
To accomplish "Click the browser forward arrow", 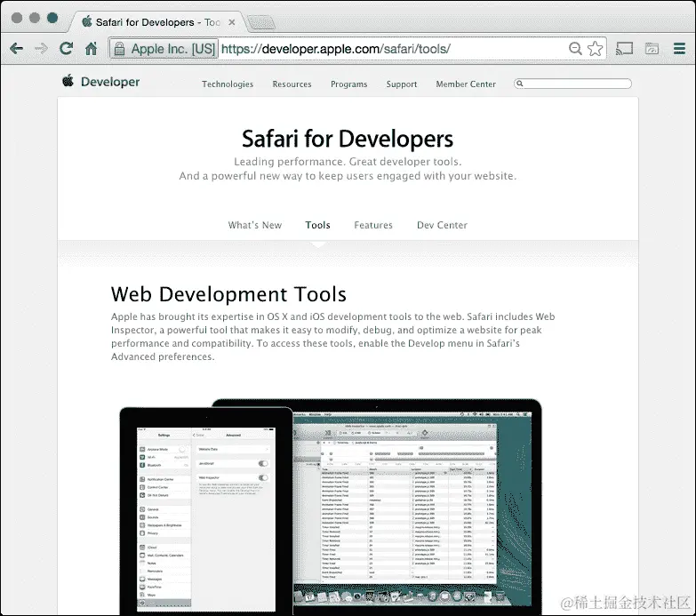I will click(41, 48).
